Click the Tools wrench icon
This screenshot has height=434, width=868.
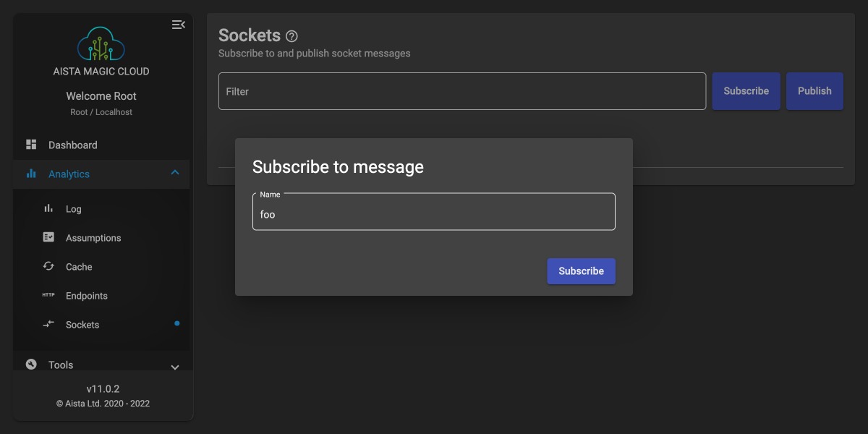31,365
